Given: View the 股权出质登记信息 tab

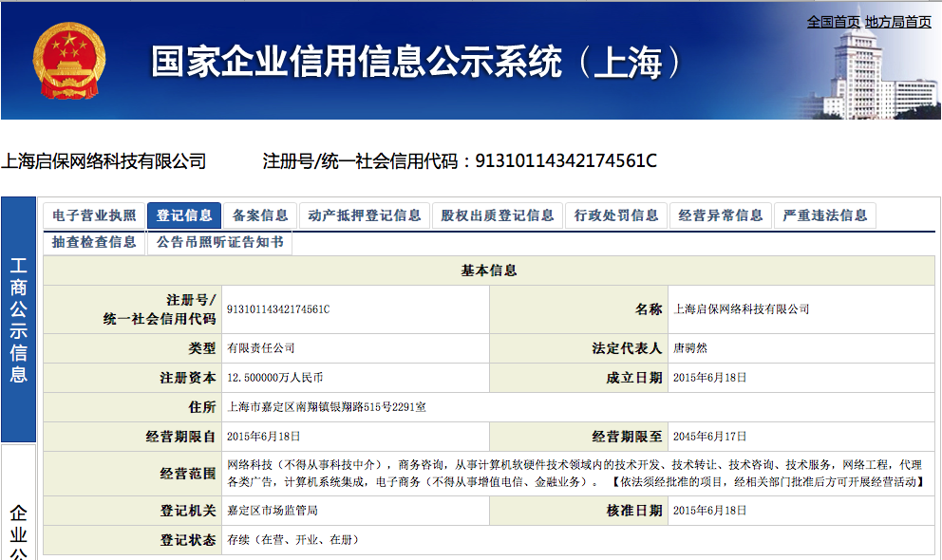Looking at the screenshot, I should [x=498, y=215].
